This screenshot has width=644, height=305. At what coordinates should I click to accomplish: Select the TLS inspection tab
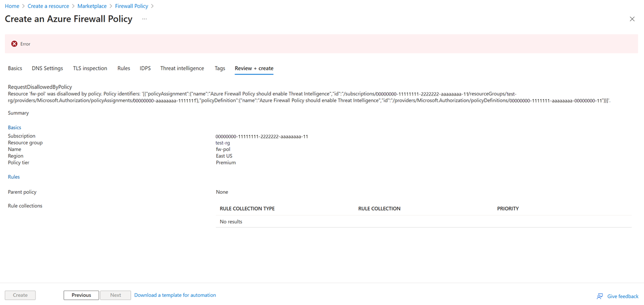[90, 68]
